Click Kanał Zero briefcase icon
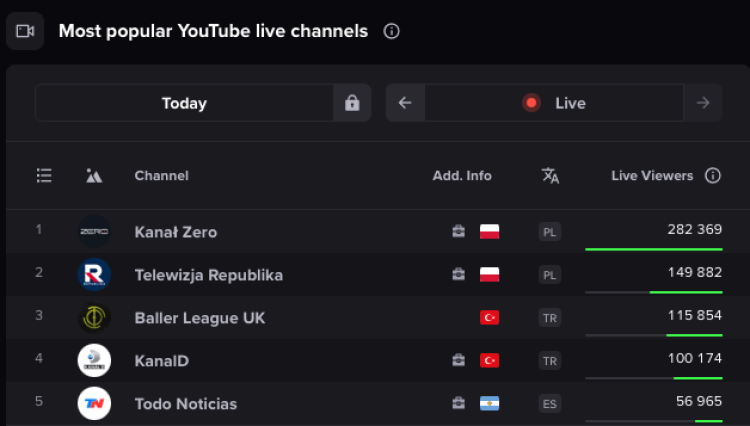The height and width of the screenshot is (426, 750). pyautogui.click(x=458, y=231)
